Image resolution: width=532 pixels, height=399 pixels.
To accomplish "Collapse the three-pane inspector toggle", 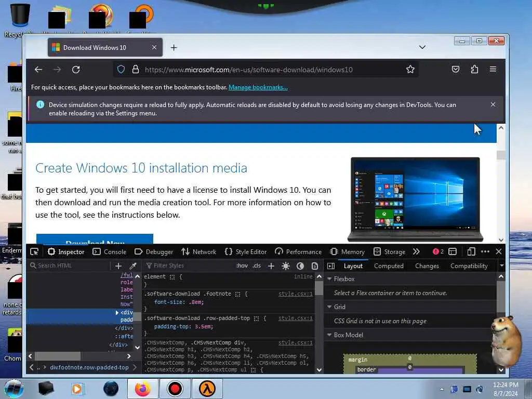I will [x=331, y=266].
